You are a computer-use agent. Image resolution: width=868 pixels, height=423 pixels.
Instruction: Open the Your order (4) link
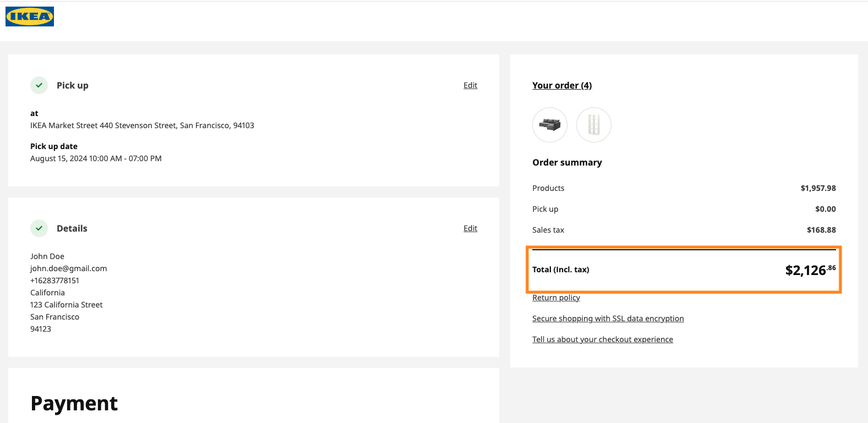click(x=561, y=85)
